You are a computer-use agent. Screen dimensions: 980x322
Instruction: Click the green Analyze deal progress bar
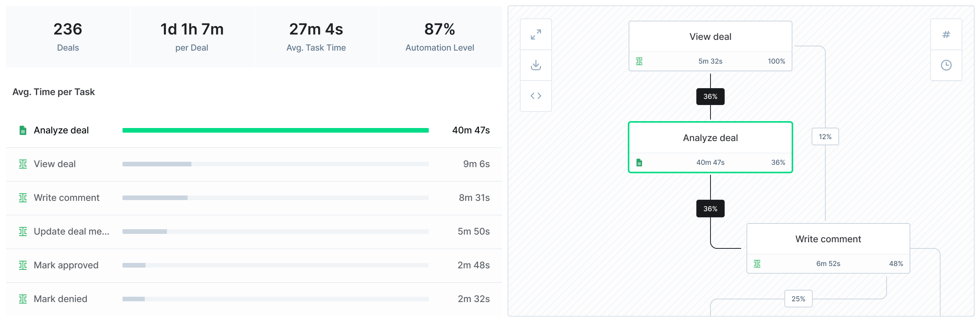coord(276,130)
